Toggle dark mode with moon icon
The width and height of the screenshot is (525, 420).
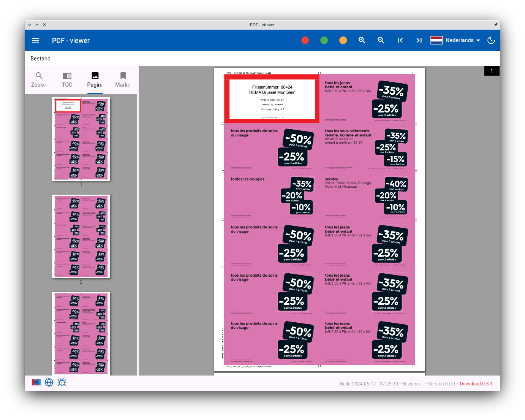point(491,40)
